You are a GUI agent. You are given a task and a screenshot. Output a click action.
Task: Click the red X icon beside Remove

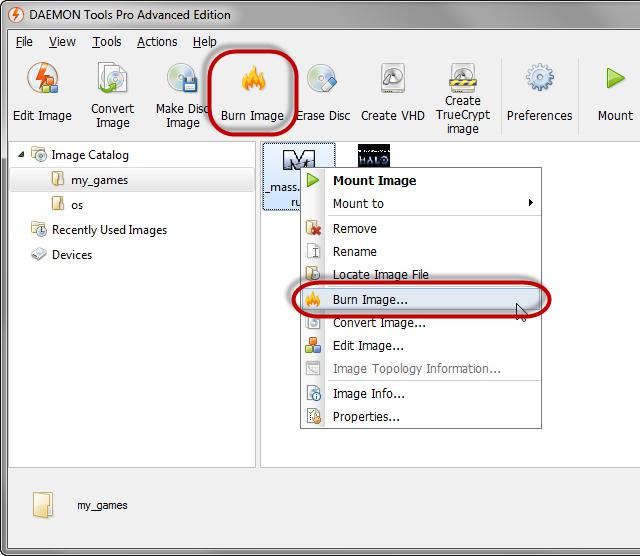[313, 228]
